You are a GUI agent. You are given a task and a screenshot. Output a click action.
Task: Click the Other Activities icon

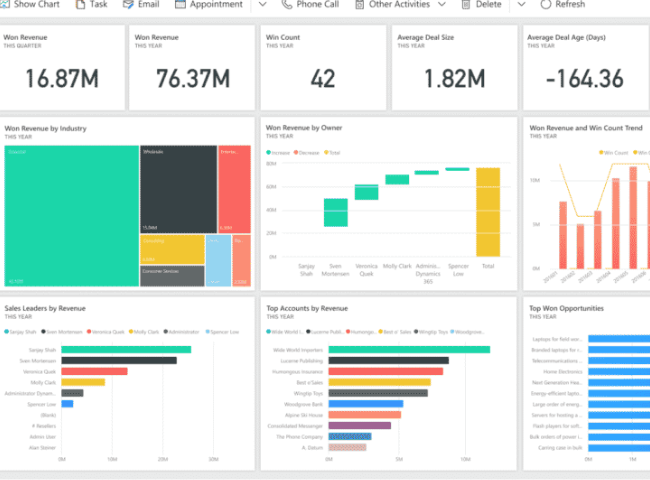tap(359, 4)
